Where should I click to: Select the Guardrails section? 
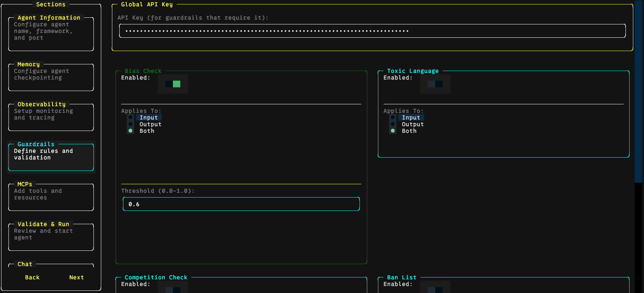[51, 156]
